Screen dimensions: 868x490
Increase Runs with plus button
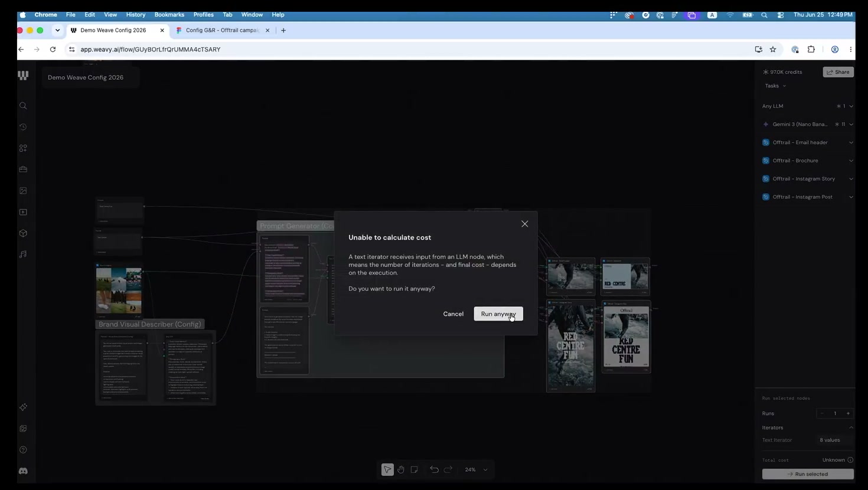pos(849,413)
